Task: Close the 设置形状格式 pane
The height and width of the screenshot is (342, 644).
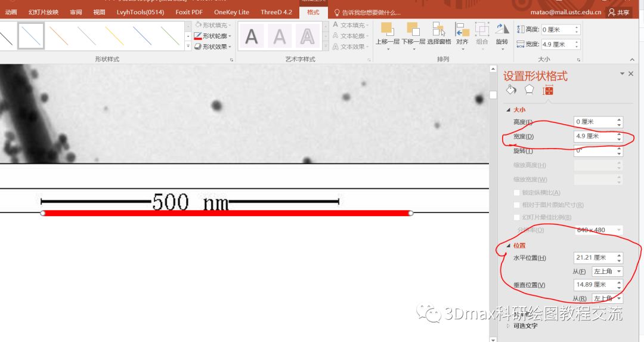Action: pos(631,73)
